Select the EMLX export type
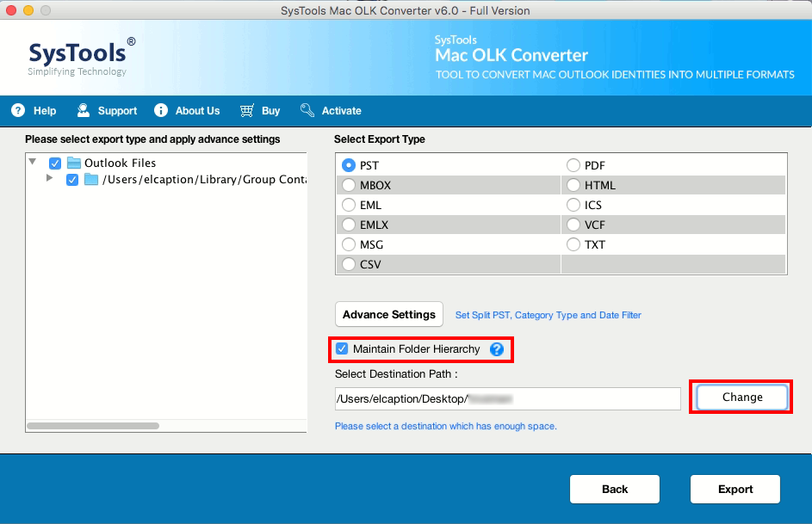The image size is (812, 524). (349, 225)
